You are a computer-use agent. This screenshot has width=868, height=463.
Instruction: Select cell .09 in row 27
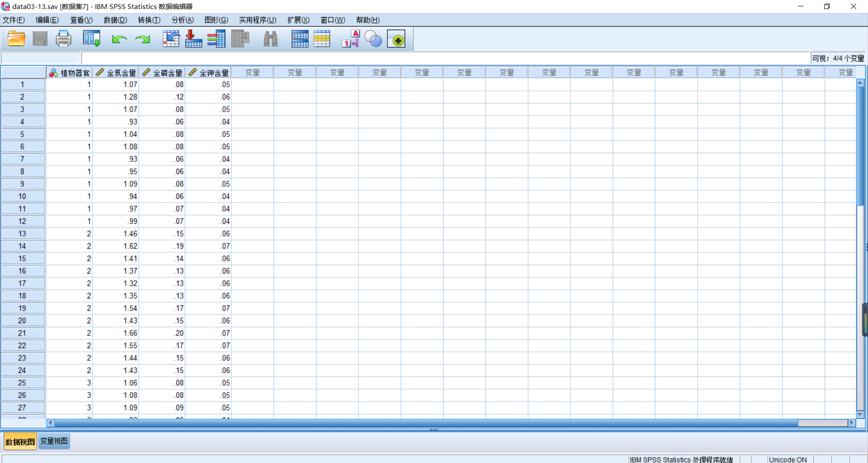(162, 408)
